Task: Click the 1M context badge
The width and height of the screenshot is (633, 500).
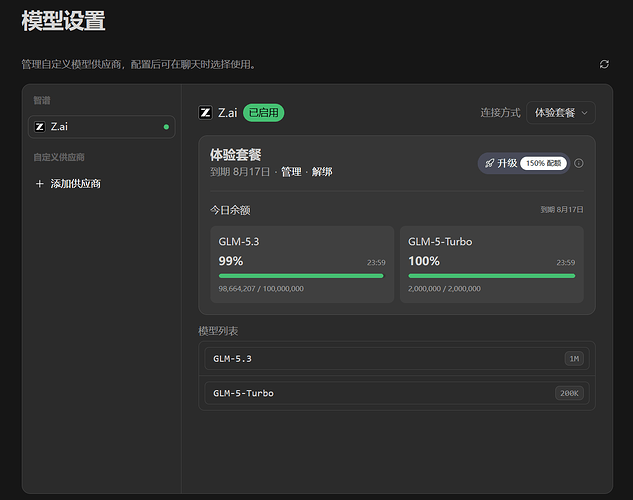Action: point(574,359)
